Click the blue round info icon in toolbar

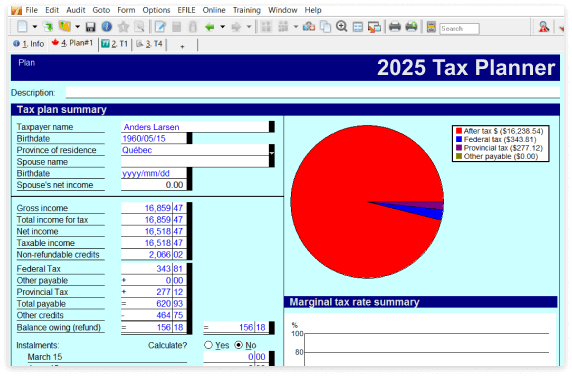point(107,27)
